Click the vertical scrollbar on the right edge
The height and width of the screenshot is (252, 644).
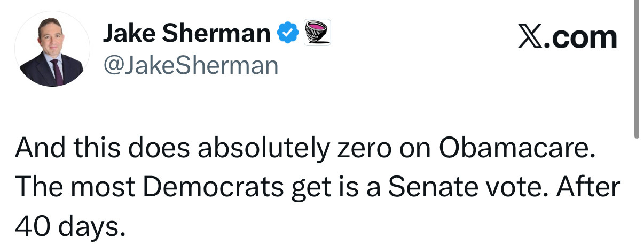point(637,70)
